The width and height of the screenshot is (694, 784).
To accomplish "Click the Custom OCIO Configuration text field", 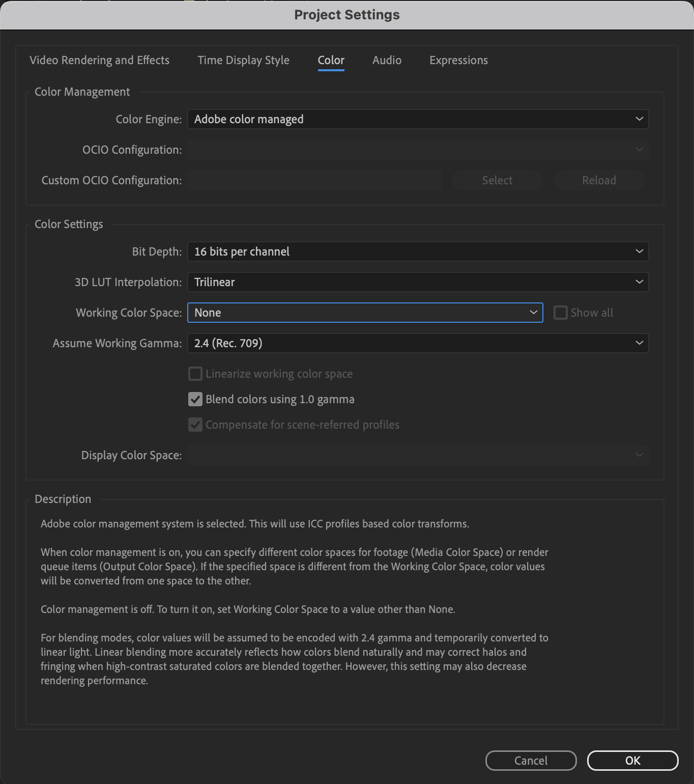I will click(313, 180).
